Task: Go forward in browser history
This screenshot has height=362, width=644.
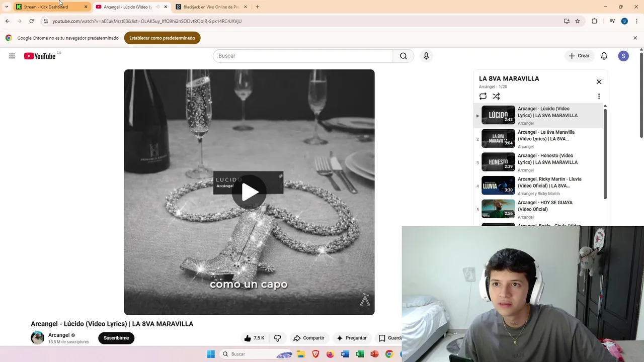Action: (x=19, y=21)
